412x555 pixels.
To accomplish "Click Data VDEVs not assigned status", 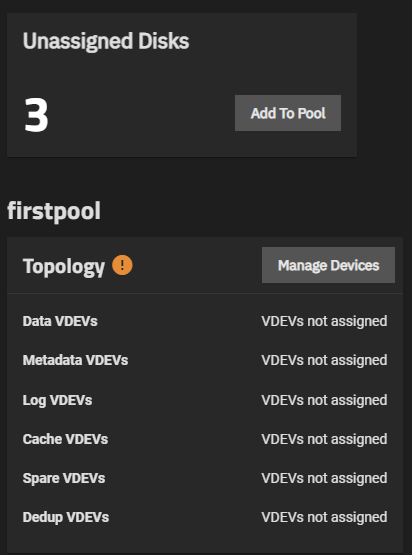I will [324, 321].
